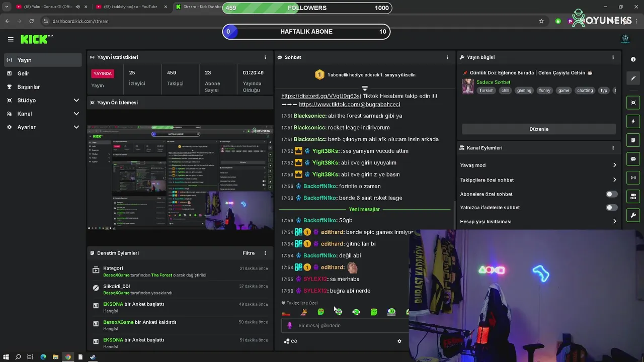Open the browser tab search dropdown
644x362 pixels.
7,7
